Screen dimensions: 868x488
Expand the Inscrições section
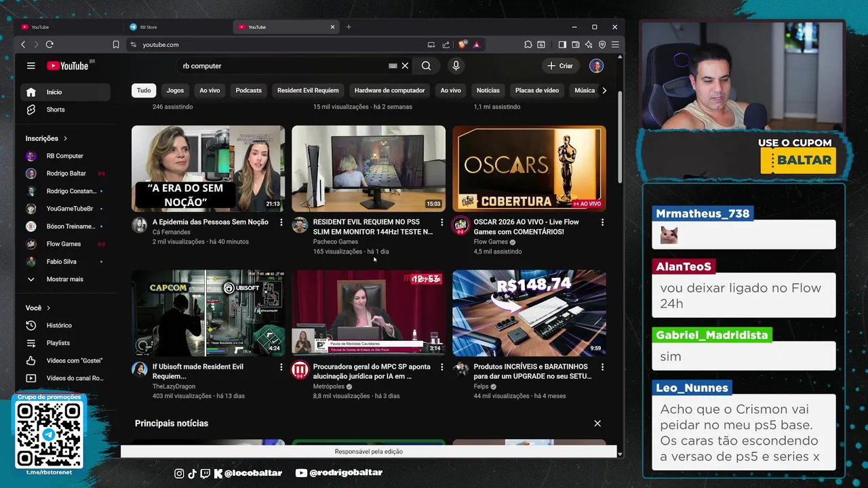(x=47, y=138)
